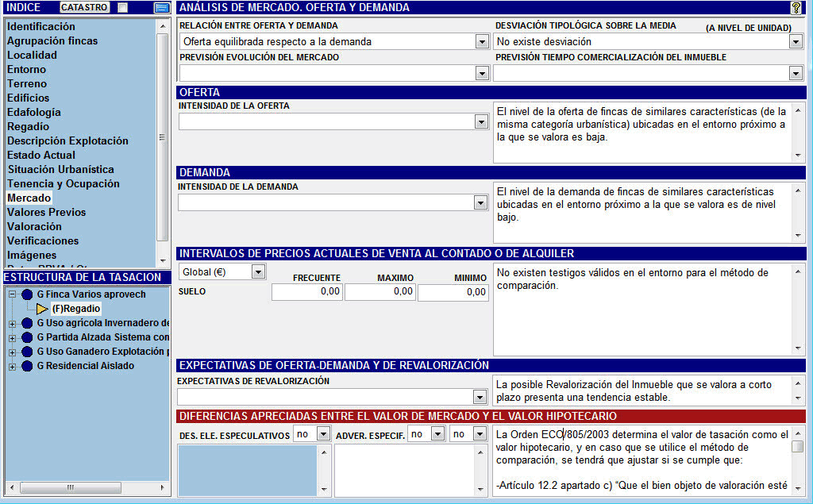
Task: Click yellow arrow icon beside (F)Regadio
Action: [x=42, y=309]
